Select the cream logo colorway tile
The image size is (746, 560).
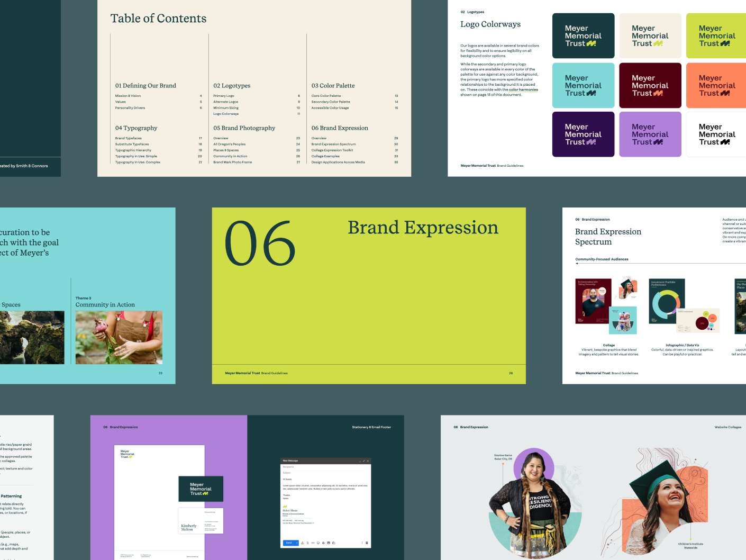[x=650, y=35]
